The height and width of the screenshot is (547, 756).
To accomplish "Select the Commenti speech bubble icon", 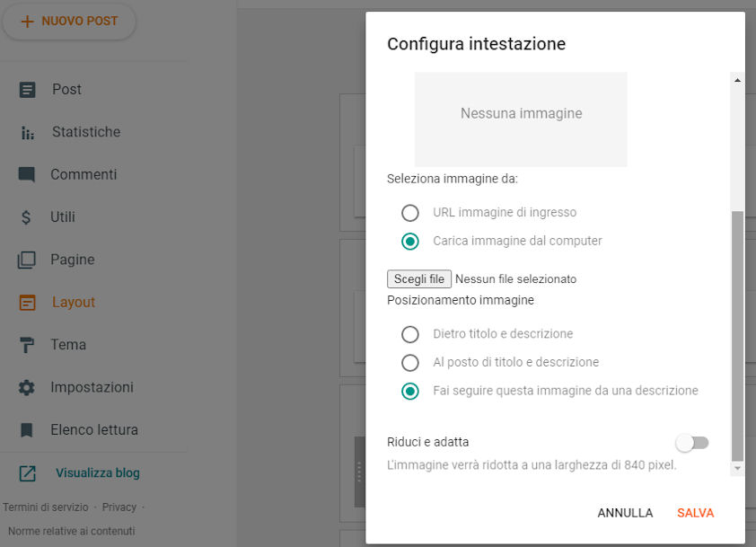I will [x=27, y=174].
